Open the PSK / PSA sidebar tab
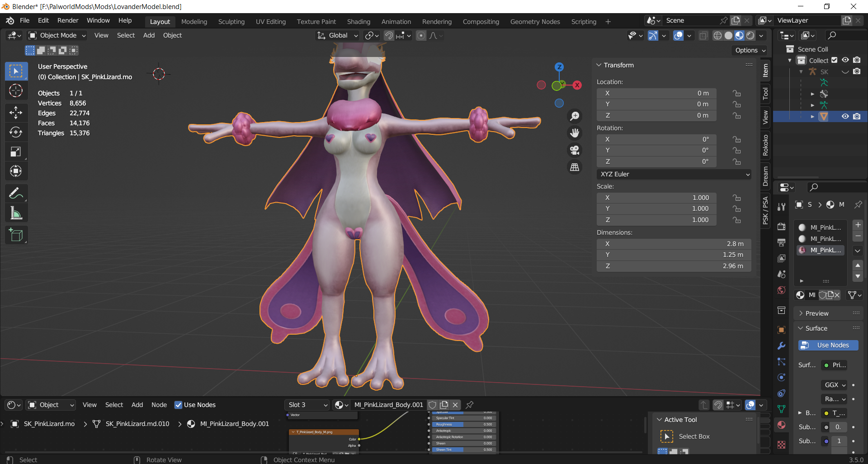The width and height of the screenshot is (868, 464). [765, 211]
